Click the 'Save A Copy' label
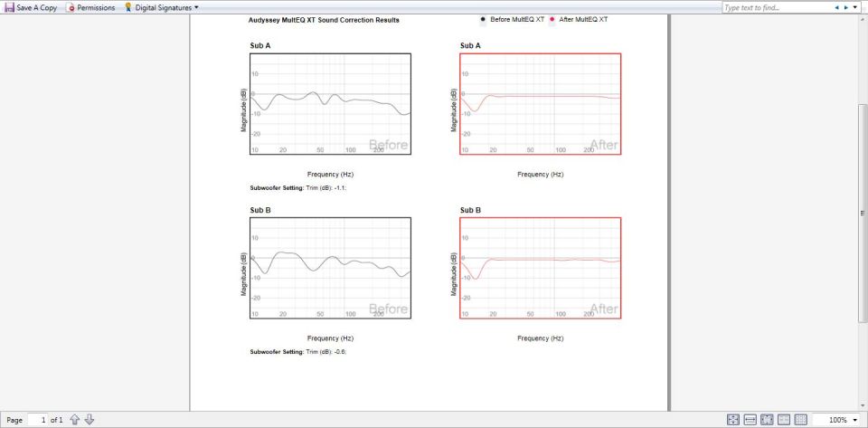868x428 pixels. point(36,8)
